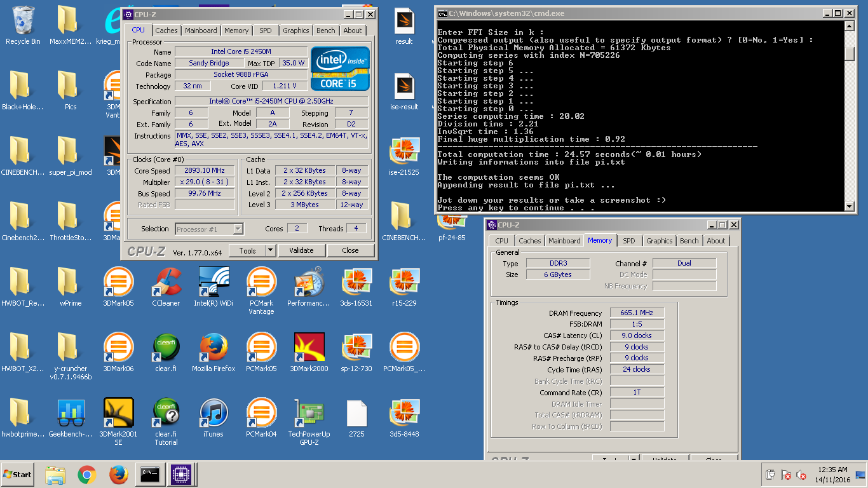The image size is (868, 488).
Task: Open SPD tab in second CPU-Z window
Action: click(x=629, y=241)
